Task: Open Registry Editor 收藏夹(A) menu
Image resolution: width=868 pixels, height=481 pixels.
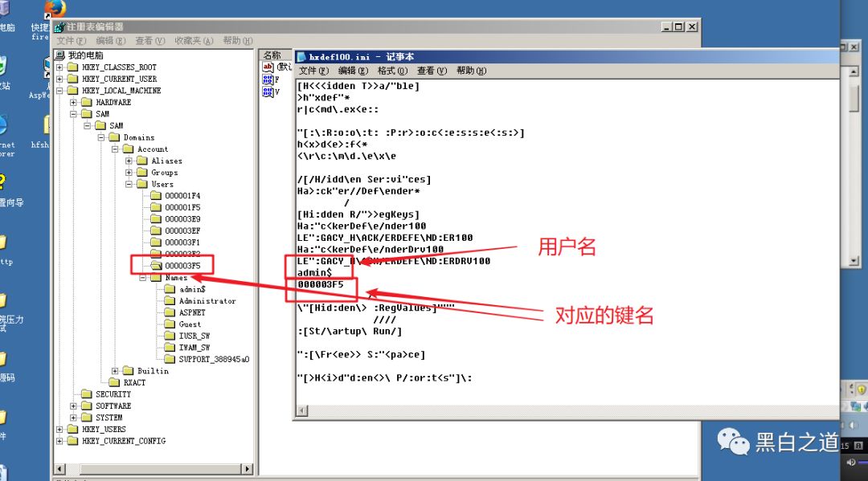Action: pyautogui.click(x=194, y=41)
